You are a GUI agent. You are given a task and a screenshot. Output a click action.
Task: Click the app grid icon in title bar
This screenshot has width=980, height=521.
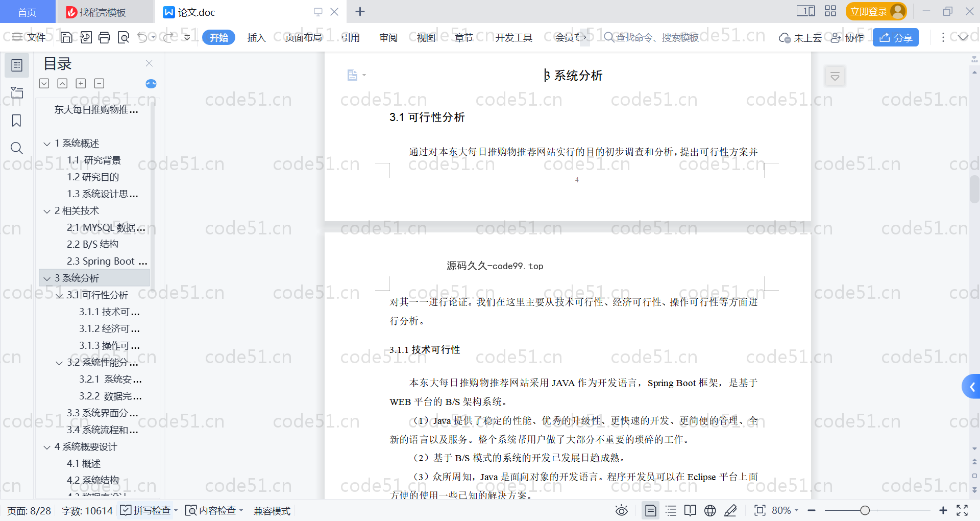(x=830, y=11)
